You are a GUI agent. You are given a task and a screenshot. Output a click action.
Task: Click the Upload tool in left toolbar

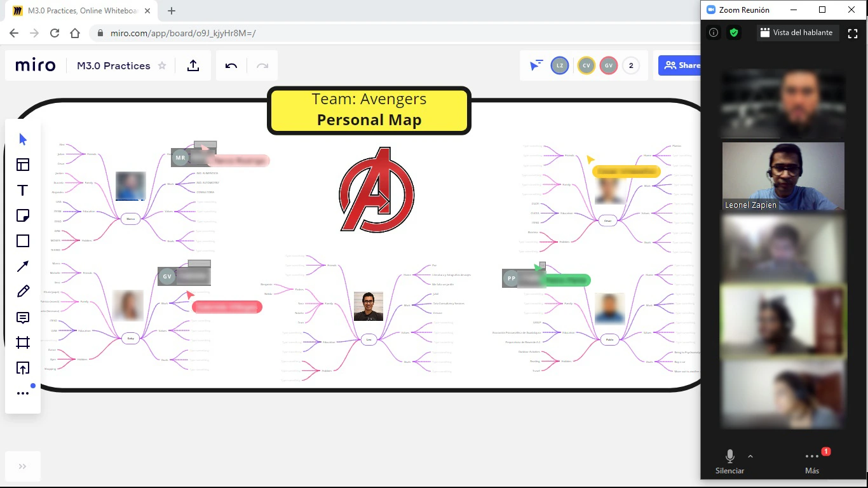pyautogui.click(x=23, y=368)
